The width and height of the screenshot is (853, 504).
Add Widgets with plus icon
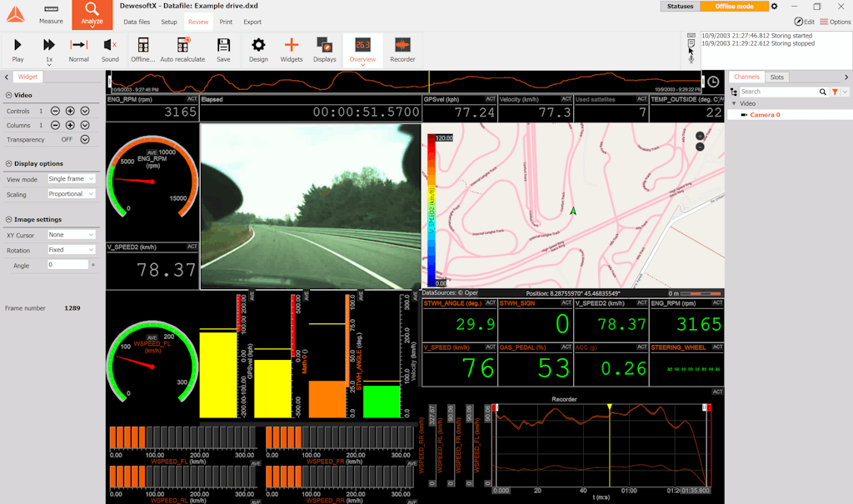(x=292, y=50)
